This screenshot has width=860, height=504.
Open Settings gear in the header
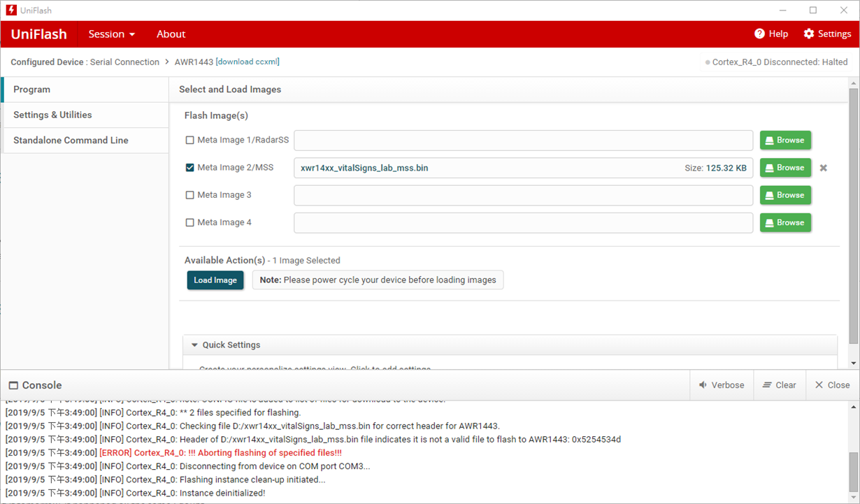[x=827, y=34]
